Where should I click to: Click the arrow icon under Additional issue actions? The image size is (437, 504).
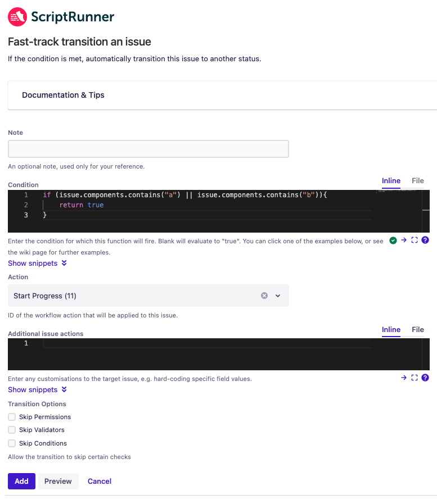[404, 378]
